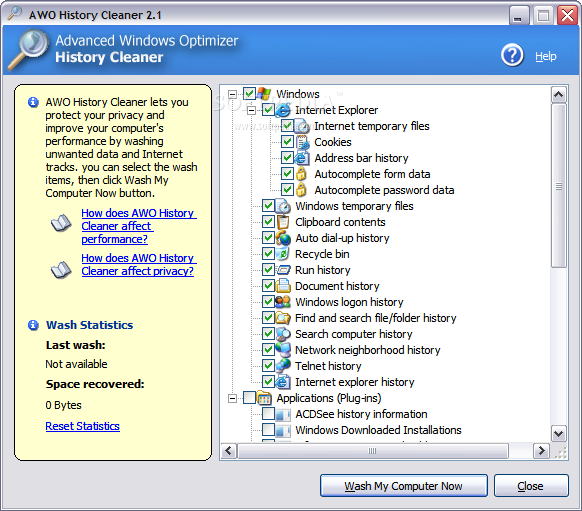
Task: Toggle the Recycle bin checkbox
Action: coord(268,253)
